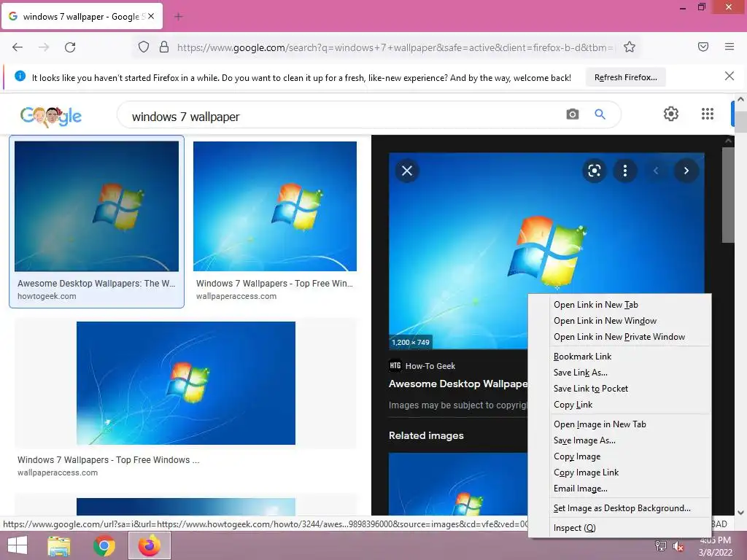Select Email Image option

580,489
